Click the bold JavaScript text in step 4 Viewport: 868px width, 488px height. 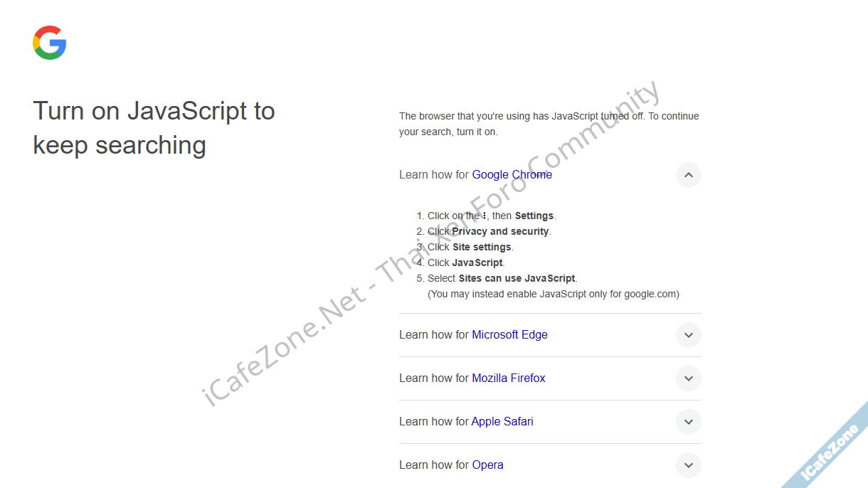click(477, 262)
